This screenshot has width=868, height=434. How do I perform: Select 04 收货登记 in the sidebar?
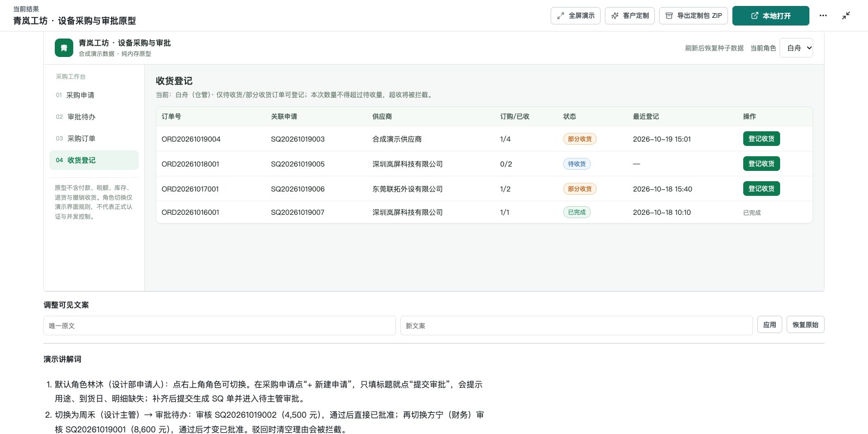pos(94,160)
